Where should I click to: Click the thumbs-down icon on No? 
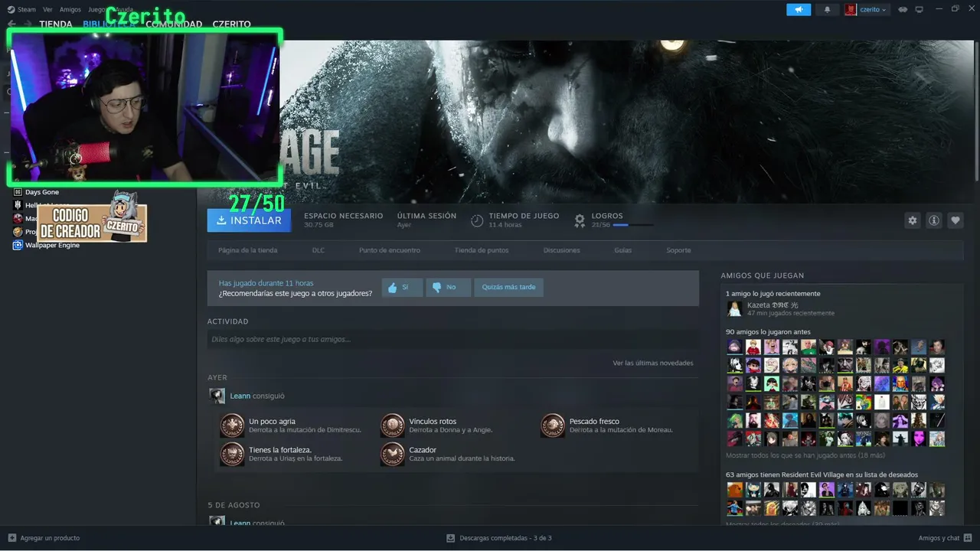pyautogui.click(x=436, y=288)
